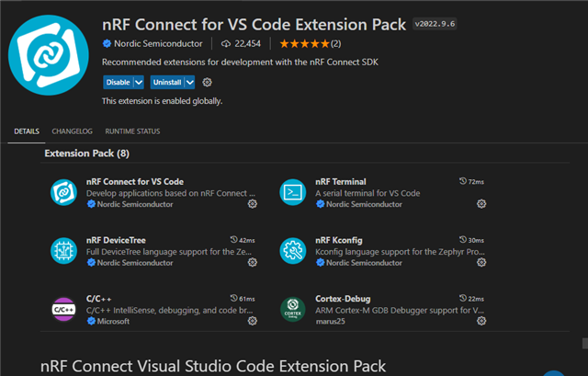This screenshot has width=588, height=376.
Task: Click the nRF DeviceTree extension icon
Action: click(x=63, y=251)
